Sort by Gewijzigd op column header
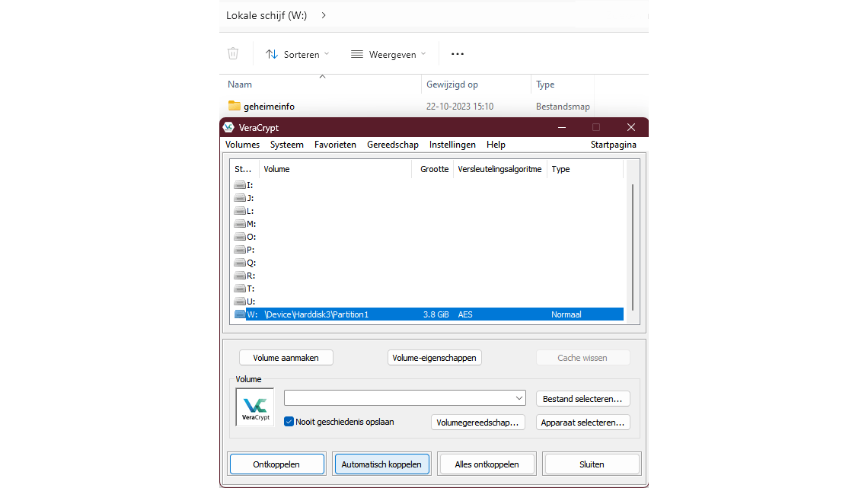The height and width of the screenshot is (488, 868). [452, 85]
